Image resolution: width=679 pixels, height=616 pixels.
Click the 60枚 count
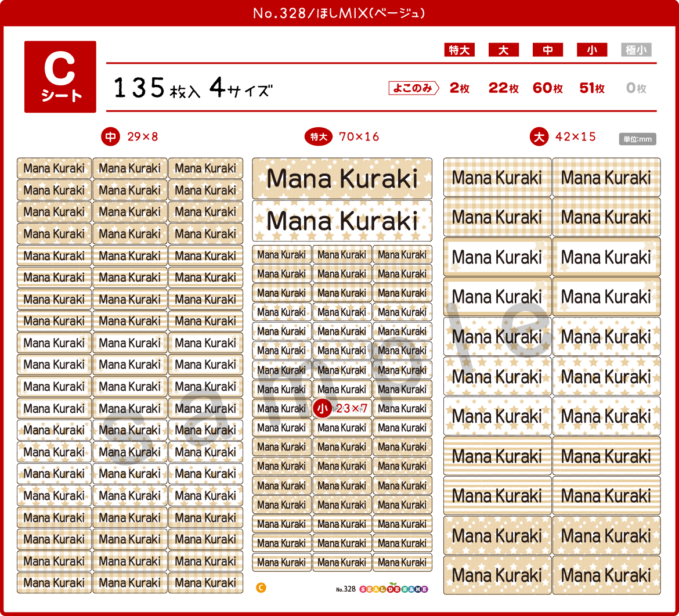click(548, 88)
